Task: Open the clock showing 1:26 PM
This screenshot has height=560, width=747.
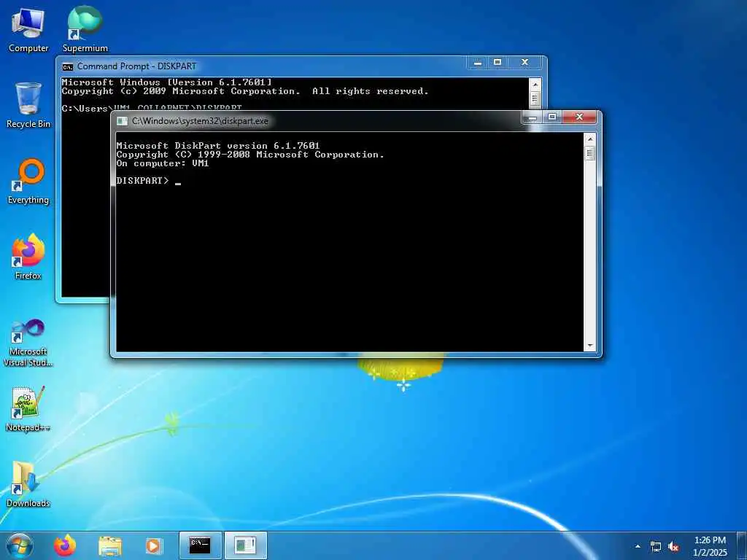Action: (710, 546)
